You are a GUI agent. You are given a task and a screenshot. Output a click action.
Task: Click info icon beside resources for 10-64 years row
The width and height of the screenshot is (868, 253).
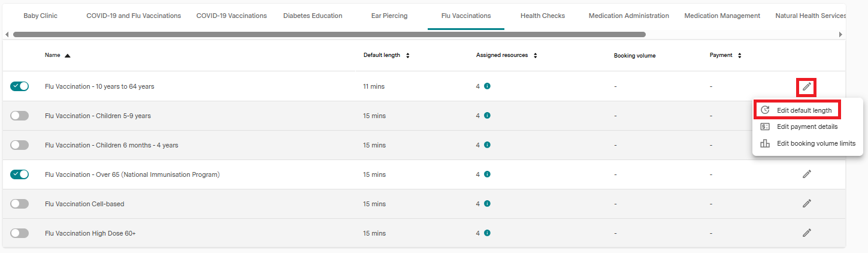pyautogui.click(x=487, y=86)
